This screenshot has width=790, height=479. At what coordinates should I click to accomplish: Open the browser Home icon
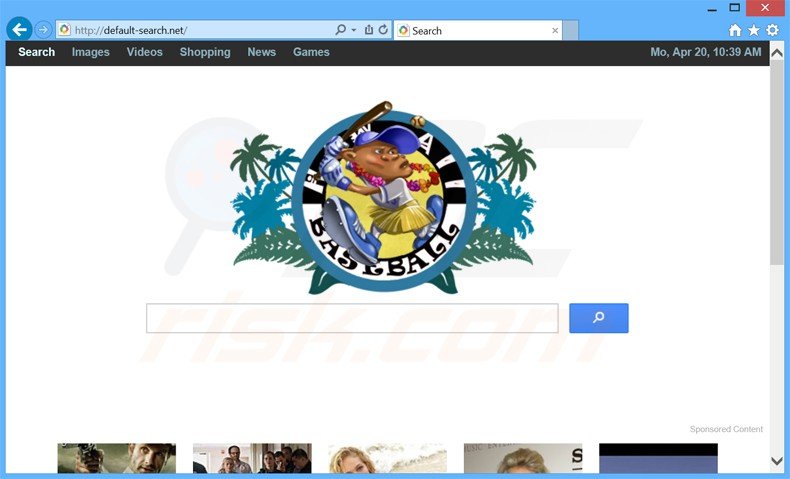735,30
